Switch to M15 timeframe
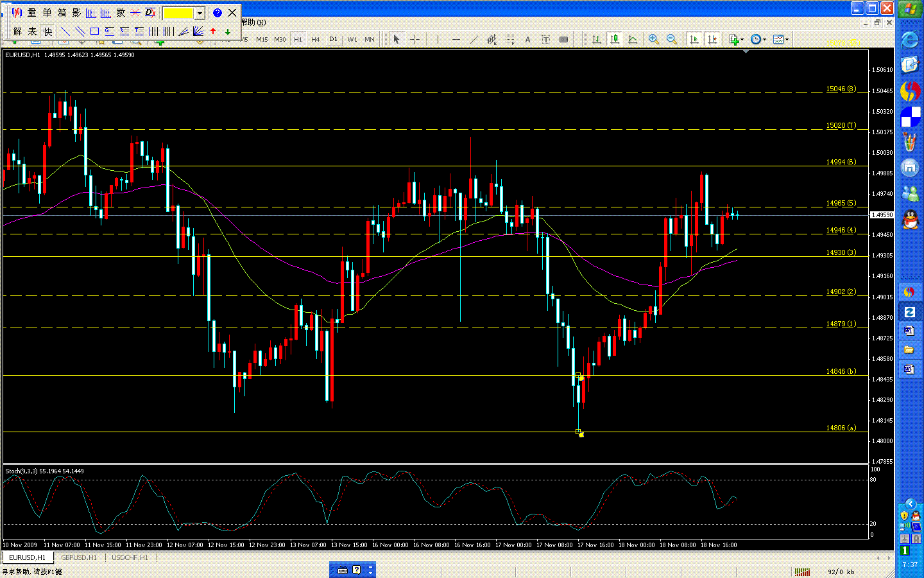 [x=262, y=40]
